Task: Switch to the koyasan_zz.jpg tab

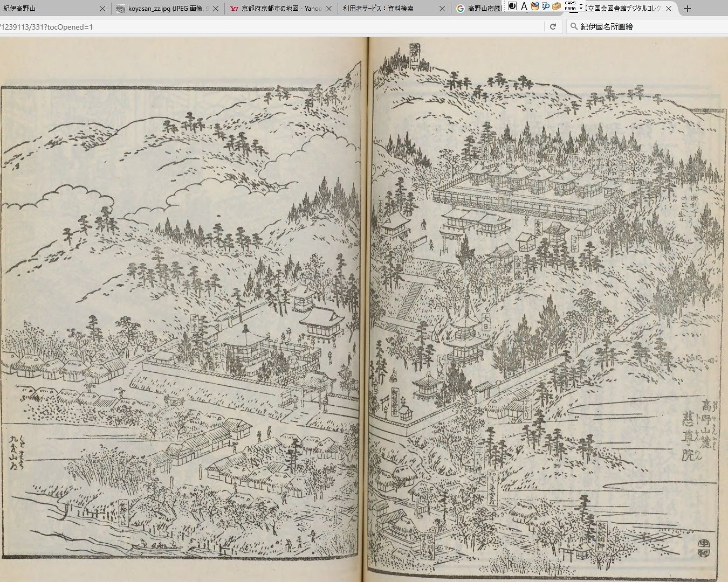Action: point(162,9)
